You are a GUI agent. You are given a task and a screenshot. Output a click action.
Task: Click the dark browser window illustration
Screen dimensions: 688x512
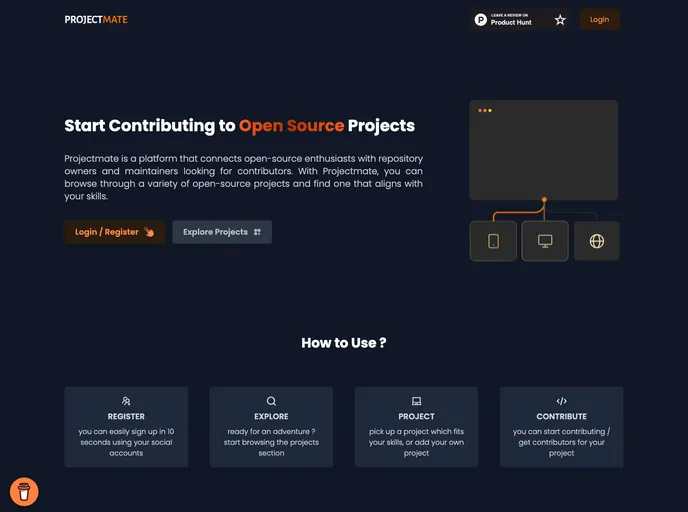click(544, 150)
